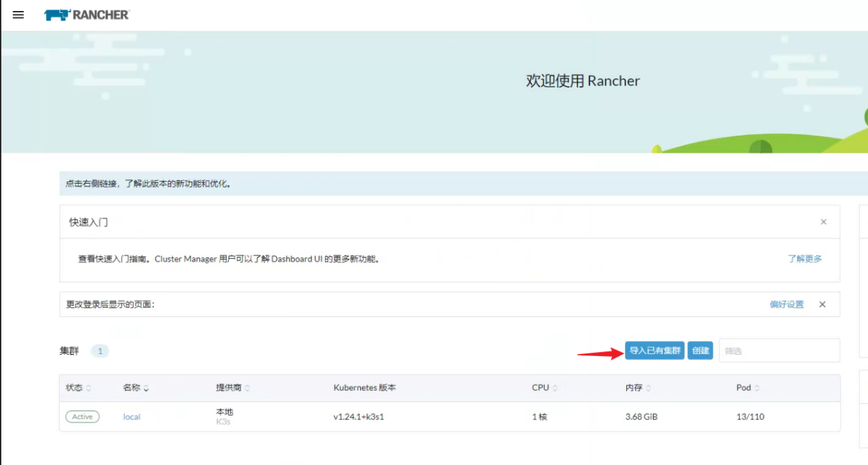This screenshot has width=868, height=465.
Task: Sort clusters by 内存 column arrows
Action: pos(648,388)
